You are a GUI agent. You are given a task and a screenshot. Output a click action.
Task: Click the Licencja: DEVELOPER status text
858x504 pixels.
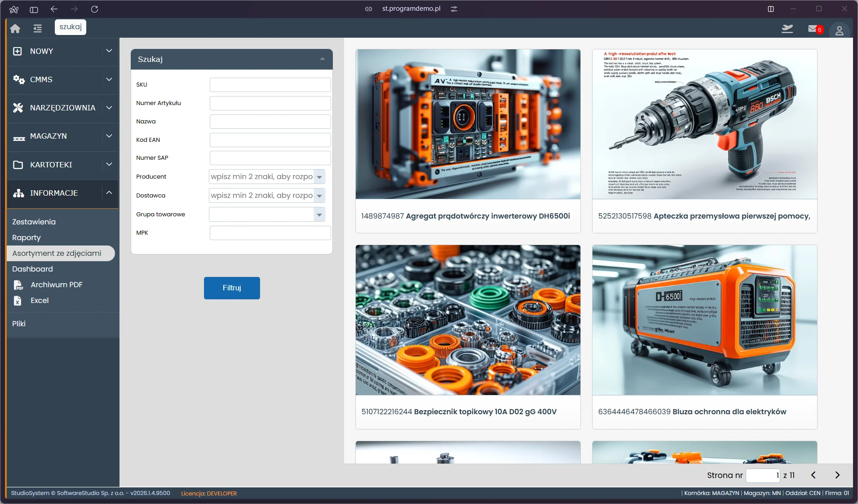pos(209,493)
